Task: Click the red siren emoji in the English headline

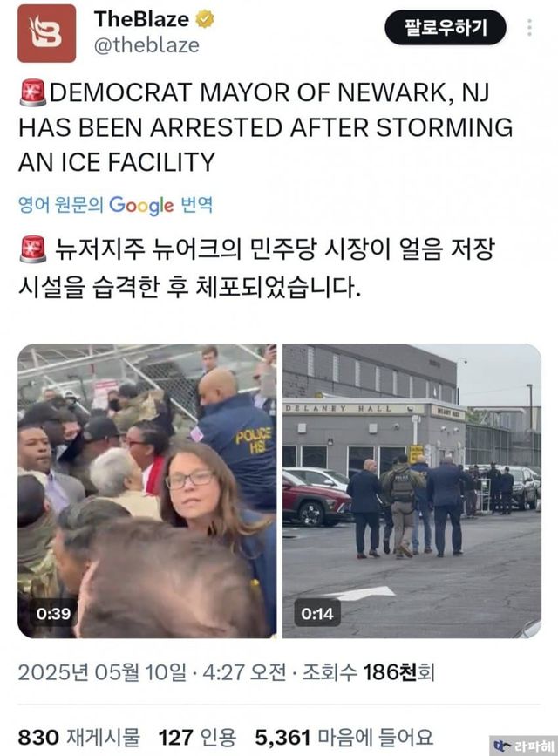Action: pyautogui.click(x=33, y=92)
